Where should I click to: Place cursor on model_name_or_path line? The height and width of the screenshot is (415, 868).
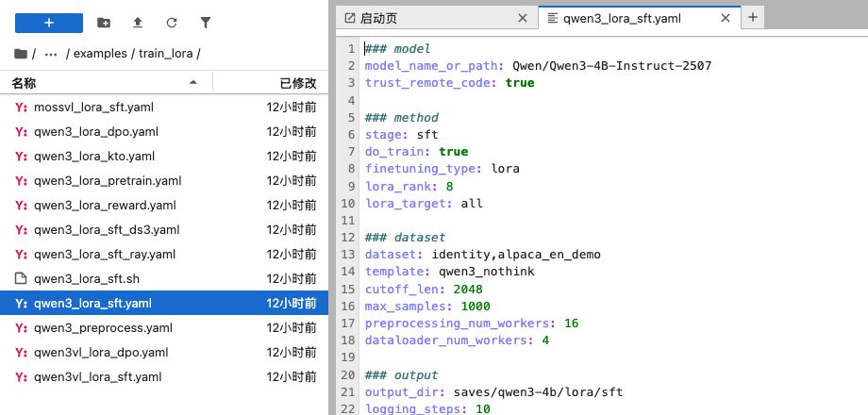click(x=538, y=66)
